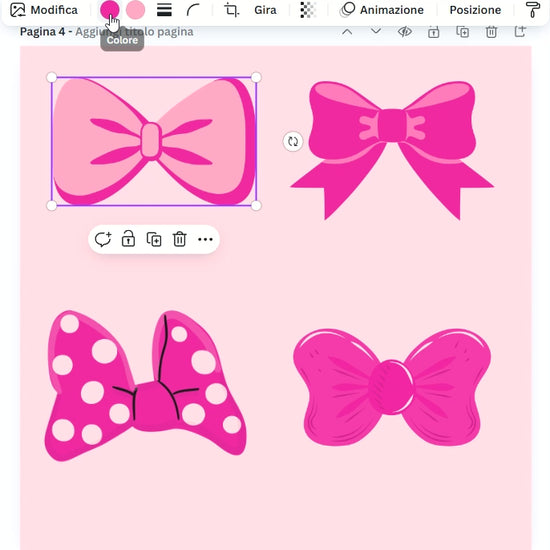Move page up with chevron arrow
The width and height of the screenshot is (550, 550).
(x=347, y=32)
